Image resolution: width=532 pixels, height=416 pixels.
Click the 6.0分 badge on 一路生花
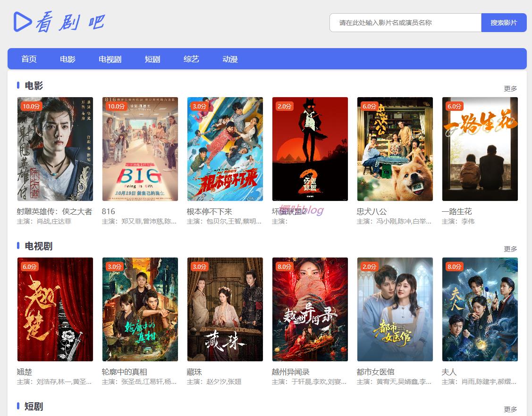[455, 106]
